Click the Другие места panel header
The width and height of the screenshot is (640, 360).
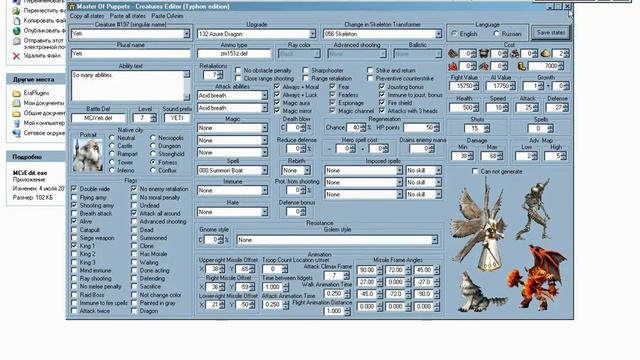(36, 79)
